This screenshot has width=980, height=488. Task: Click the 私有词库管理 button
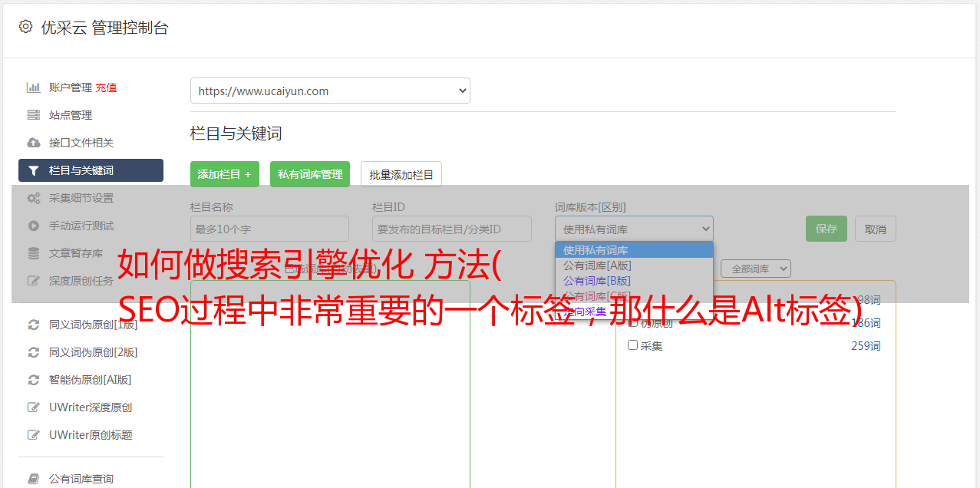(310, 174)
